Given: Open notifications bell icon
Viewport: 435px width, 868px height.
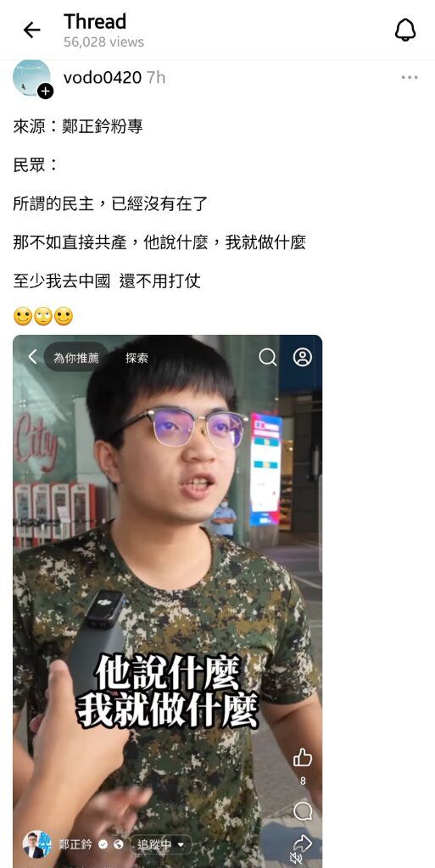Looking at the screenshot, I should click(x=405, y=30).
